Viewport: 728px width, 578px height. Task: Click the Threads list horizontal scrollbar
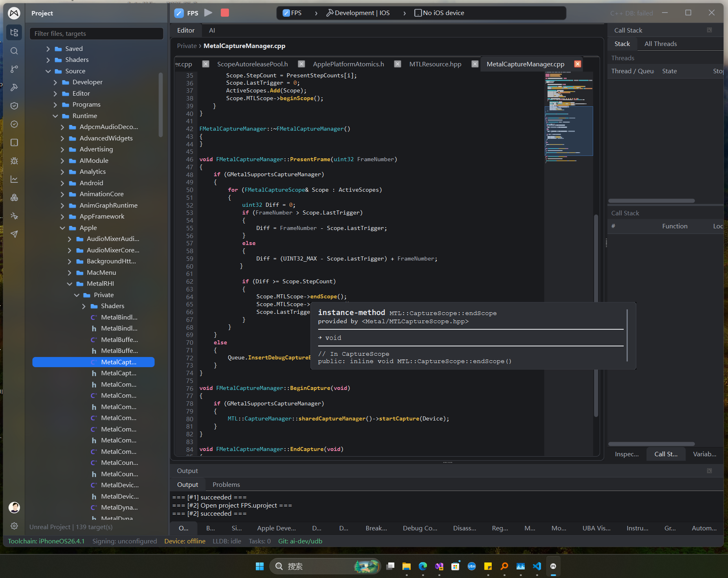(x=651, y=201)
